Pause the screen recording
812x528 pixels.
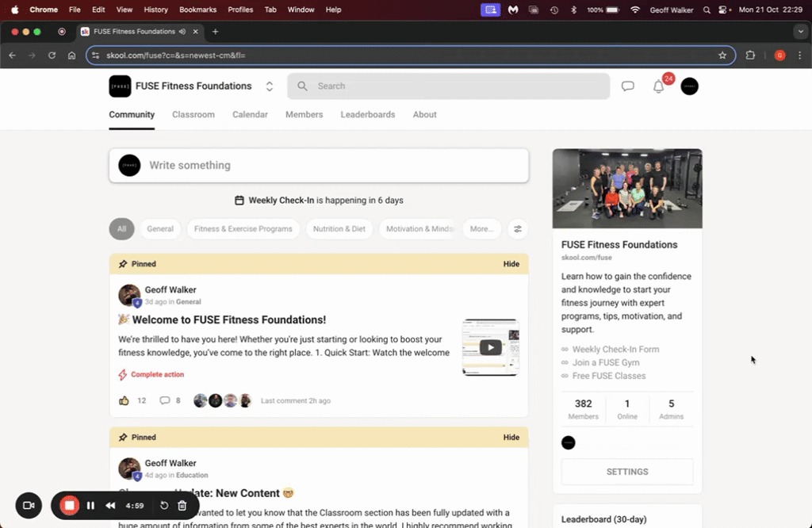click(x=90, y=505)
